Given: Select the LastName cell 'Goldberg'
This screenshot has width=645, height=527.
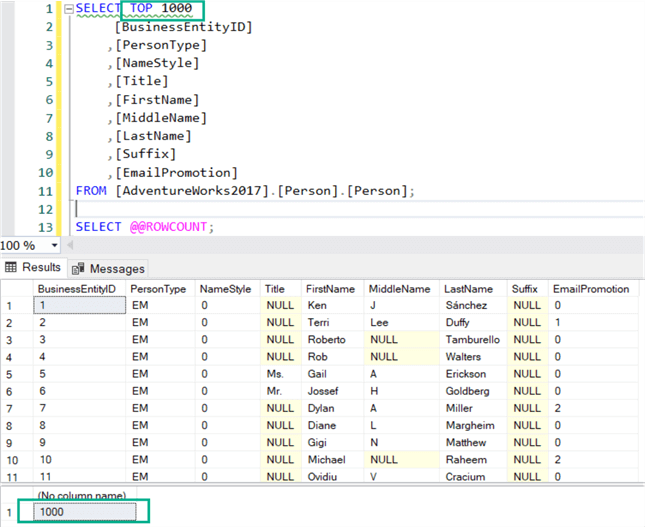Looking at the screenshot, I should 473,391.
